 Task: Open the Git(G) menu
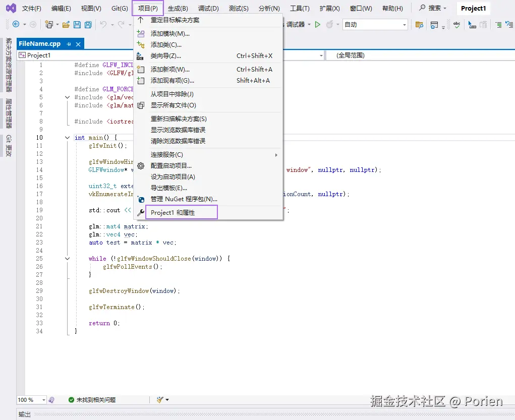point(120,8)
